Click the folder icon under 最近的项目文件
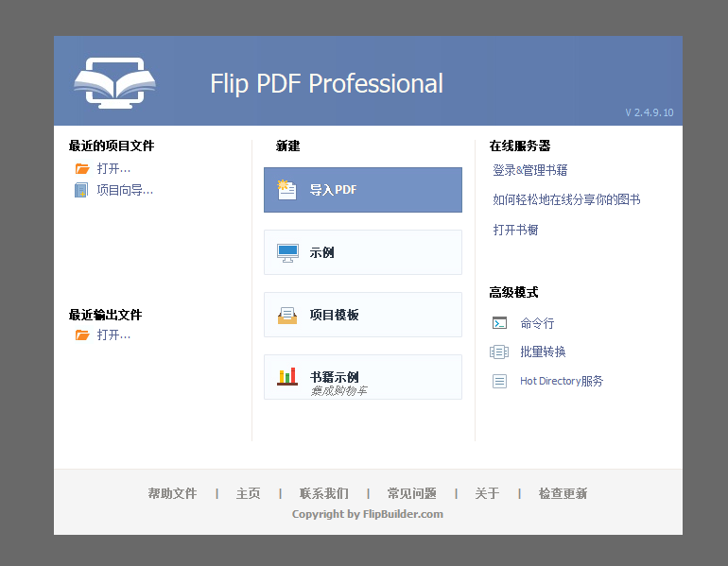Viewport: 728px width, 566px height. (82, 168)
